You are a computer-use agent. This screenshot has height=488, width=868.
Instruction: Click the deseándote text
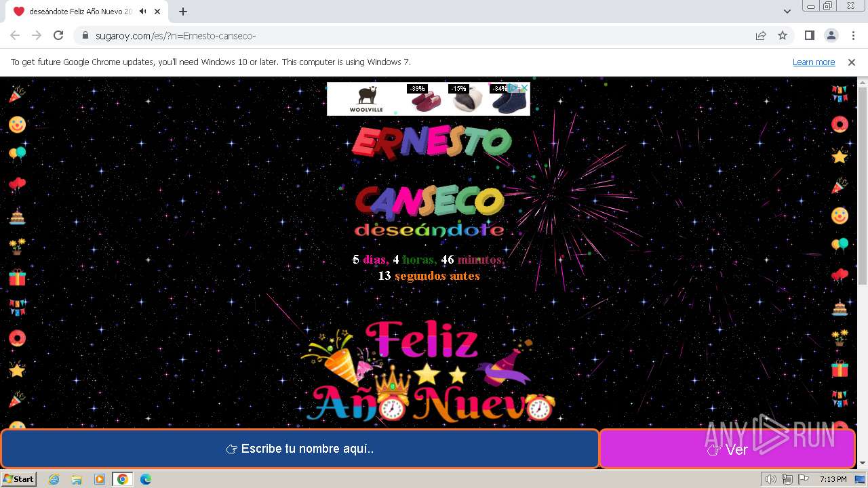(429, 230)
